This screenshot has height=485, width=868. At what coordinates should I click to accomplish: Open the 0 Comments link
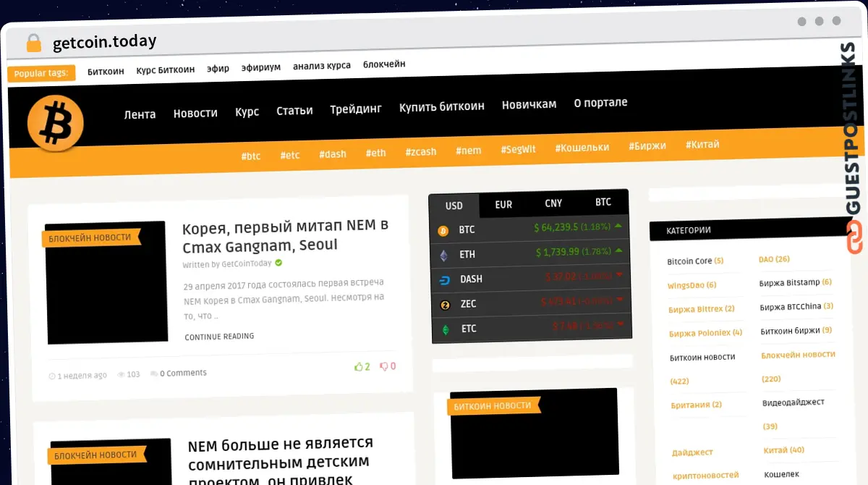click(x=183, y=373)
